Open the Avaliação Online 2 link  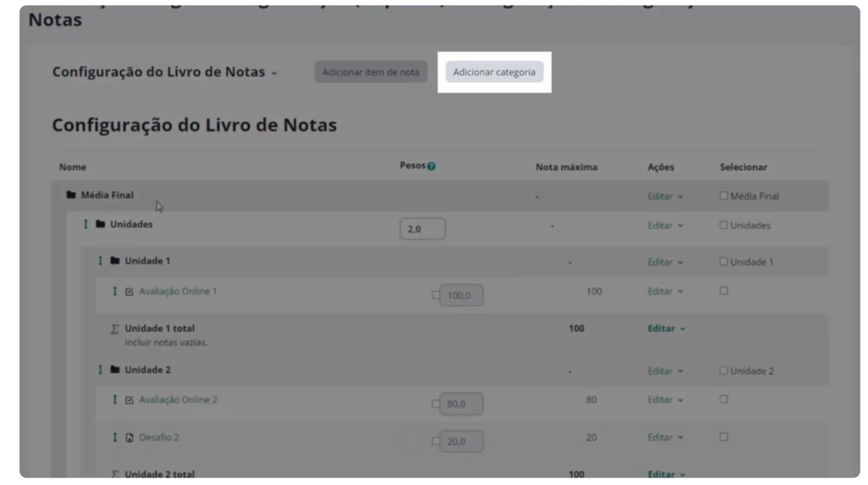178,399
